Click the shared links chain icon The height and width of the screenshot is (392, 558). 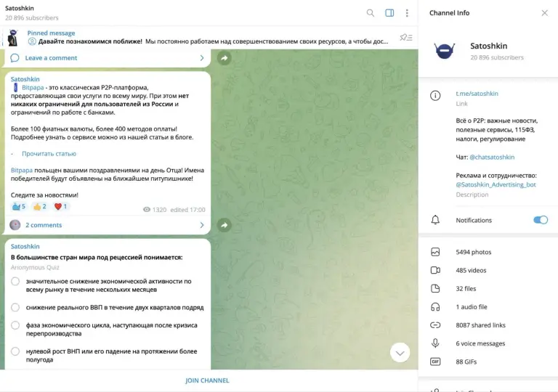[435, 325]
